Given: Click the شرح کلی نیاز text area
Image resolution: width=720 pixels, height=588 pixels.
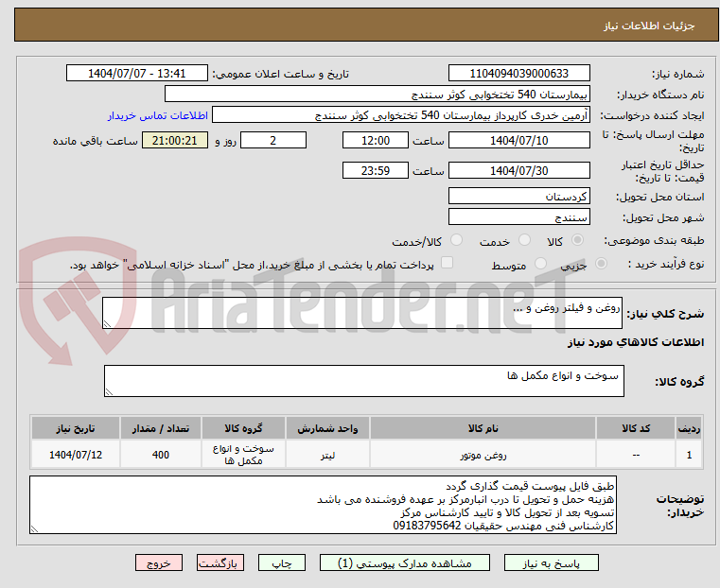Looking at the screenshot, I should (x=361, y=313).
